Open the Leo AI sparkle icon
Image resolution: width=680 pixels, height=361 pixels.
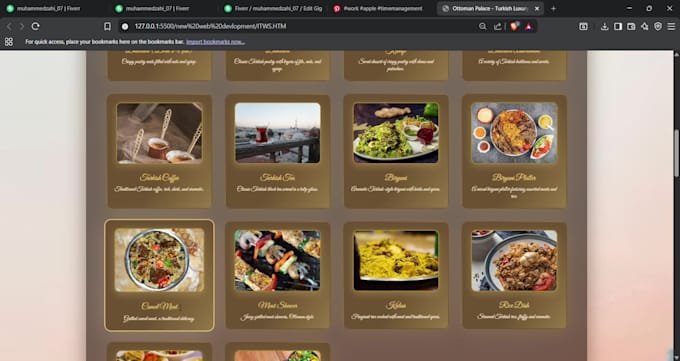point(644,26)
